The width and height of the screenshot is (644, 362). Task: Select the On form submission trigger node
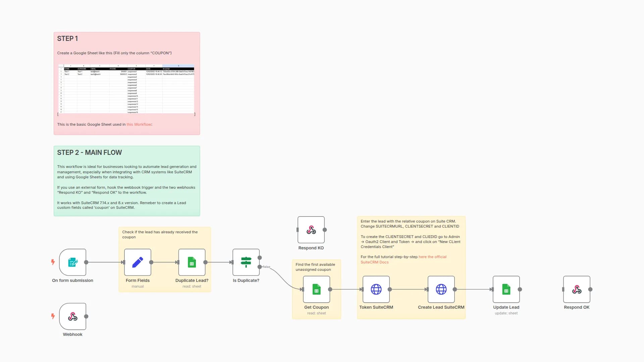pos(72,262)
